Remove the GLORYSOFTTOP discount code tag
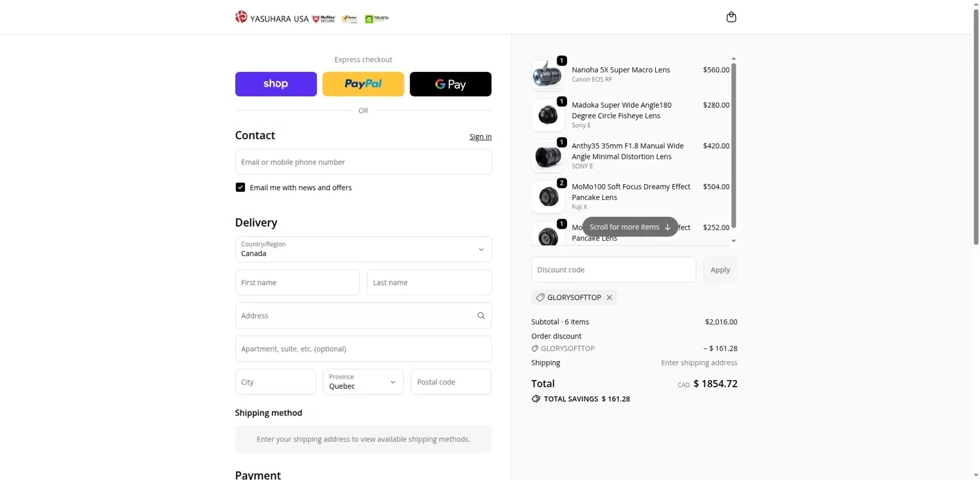 [x=610, y=298]
